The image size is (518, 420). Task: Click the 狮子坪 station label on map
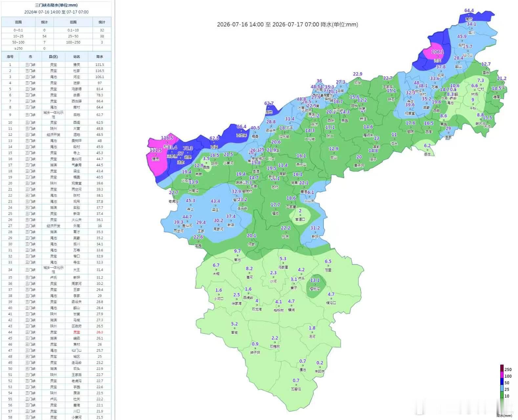[255, 352]
